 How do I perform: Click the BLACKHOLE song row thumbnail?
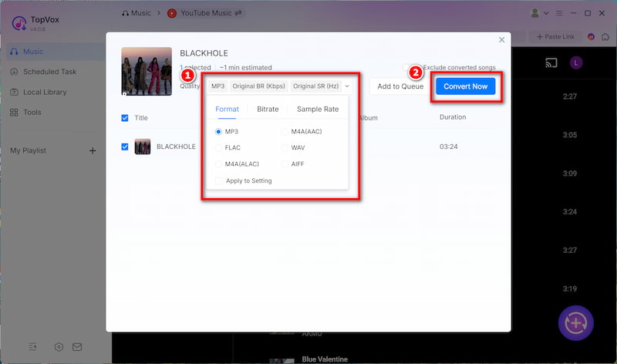(x=143, y=147)
